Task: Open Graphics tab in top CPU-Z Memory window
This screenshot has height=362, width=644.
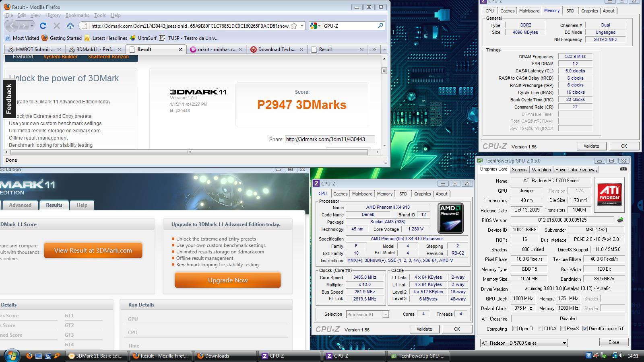Action: pyautogui.click(x=589, y=11)
